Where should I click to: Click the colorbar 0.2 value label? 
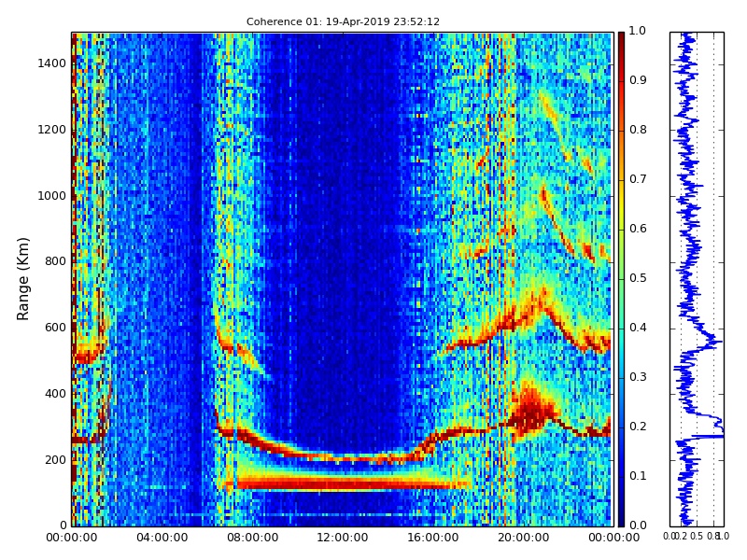coord(638,427)
